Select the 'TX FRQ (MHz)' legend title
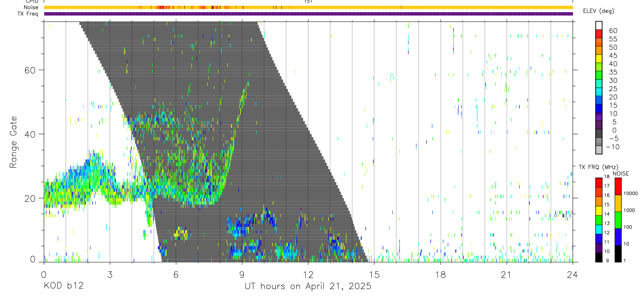The width and height of the screenshot is (644, 297). [598, 167]
